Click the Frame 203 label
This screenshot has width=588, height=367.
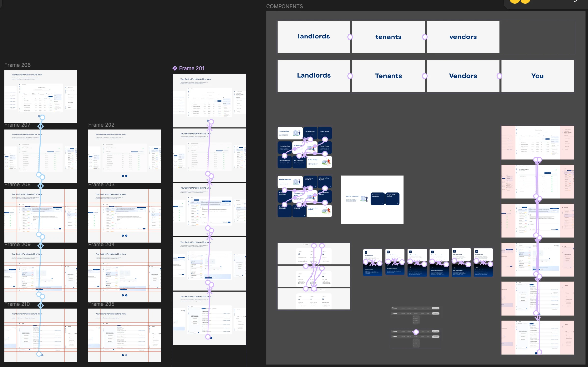(x=101, y=185)
